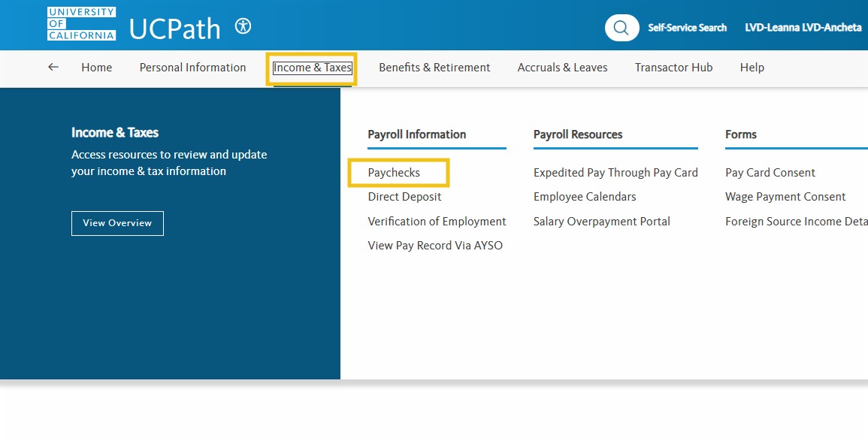
Task: Open the Personal Information menu
Action: coord(192,68)
